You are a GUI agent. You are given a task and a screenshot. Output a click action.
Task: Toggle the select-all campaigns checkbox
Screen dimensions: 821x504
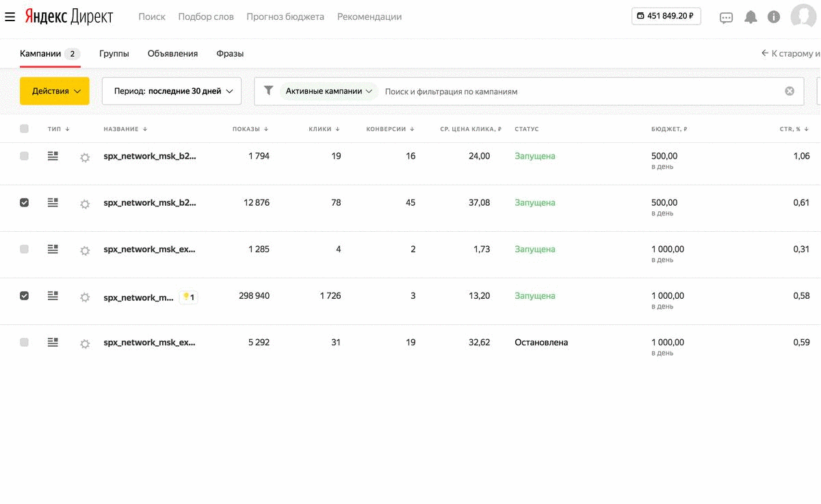(x=25, y=129)
